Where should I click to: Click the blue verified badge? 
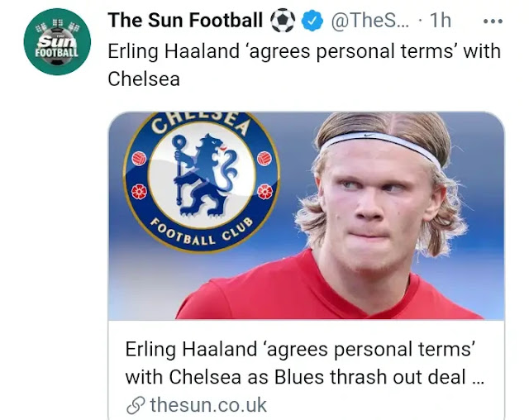pos(312,21)
